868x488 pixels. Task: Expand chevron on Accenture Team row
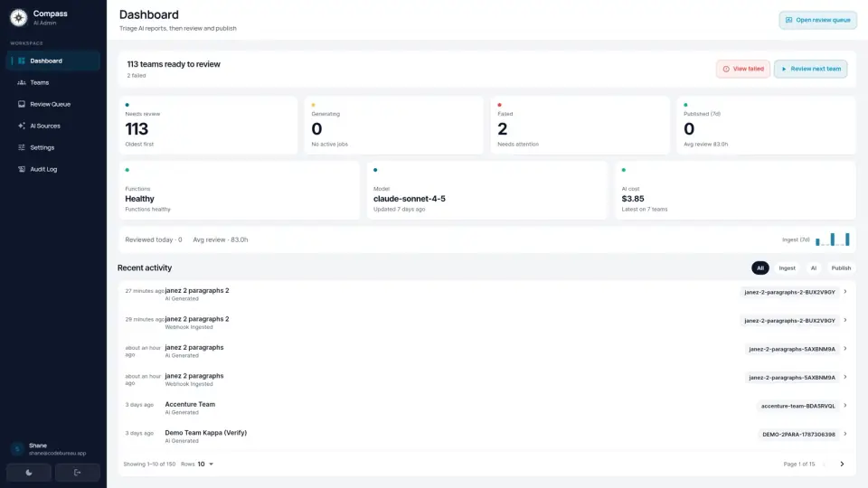click(845, 406)
